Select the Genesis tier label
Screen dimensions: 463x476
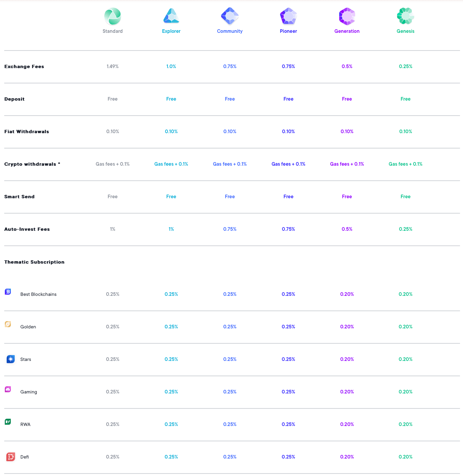pos(405,31)
